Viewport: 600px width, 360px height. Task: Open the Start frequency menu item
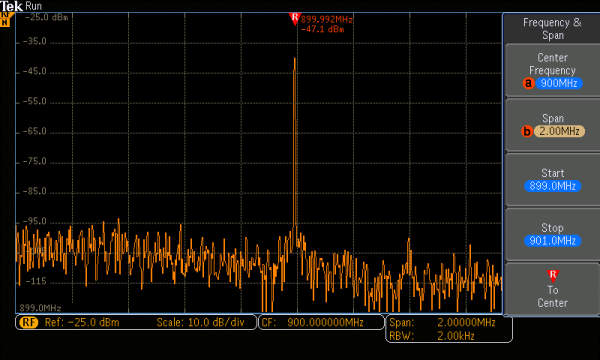coord(552,180)
